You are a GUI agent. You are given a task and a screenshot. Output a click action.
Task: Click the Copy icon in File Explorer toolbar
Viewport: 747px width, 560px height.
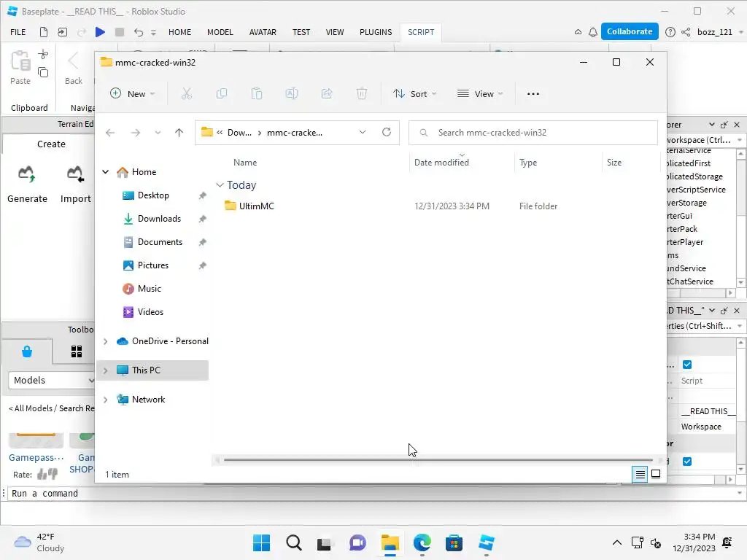(x=222, y=94)
